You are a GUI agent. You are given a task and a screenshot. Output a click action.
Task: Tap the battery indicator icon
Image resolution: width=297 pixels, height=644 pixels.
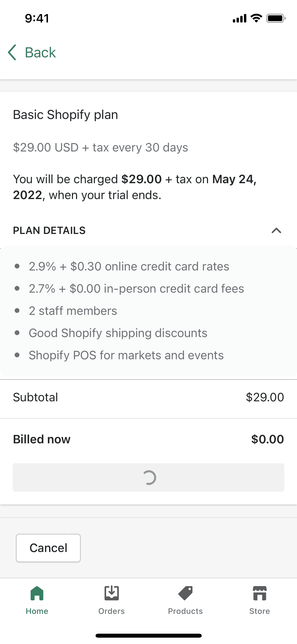pos(276,18)
